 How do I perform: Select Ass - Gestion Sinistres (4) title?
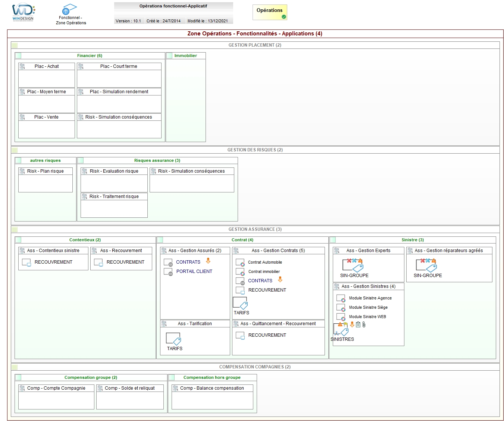(x=369, y=286)
